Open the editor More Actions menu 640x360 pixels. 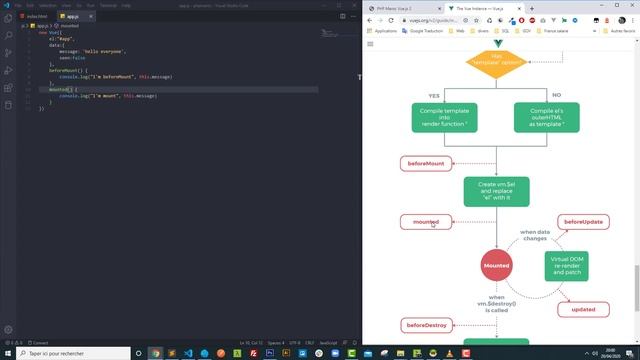353,16
